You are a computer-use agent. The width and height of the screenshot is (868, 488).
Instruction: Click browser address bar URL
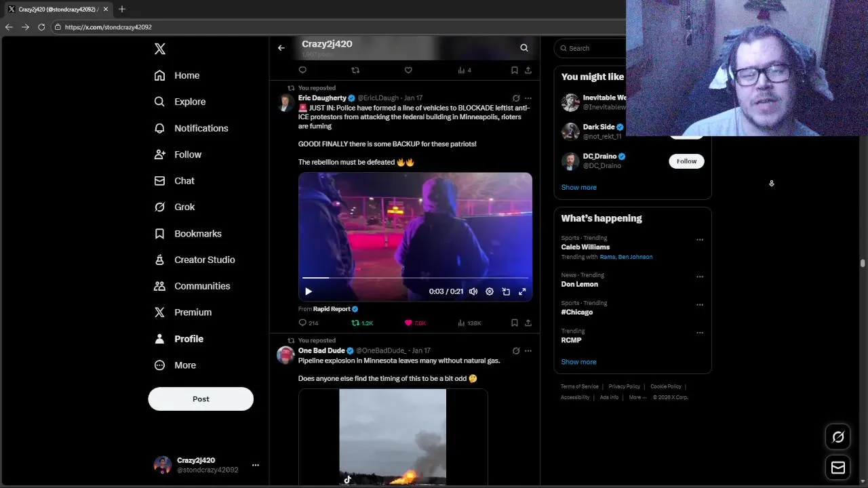click(108, 27)
